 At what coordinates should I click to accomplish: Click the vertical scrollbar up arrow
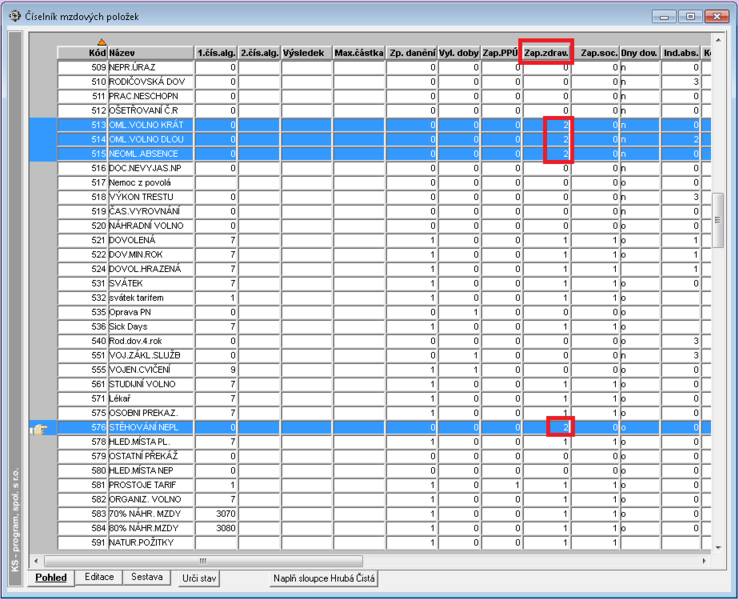718,41
